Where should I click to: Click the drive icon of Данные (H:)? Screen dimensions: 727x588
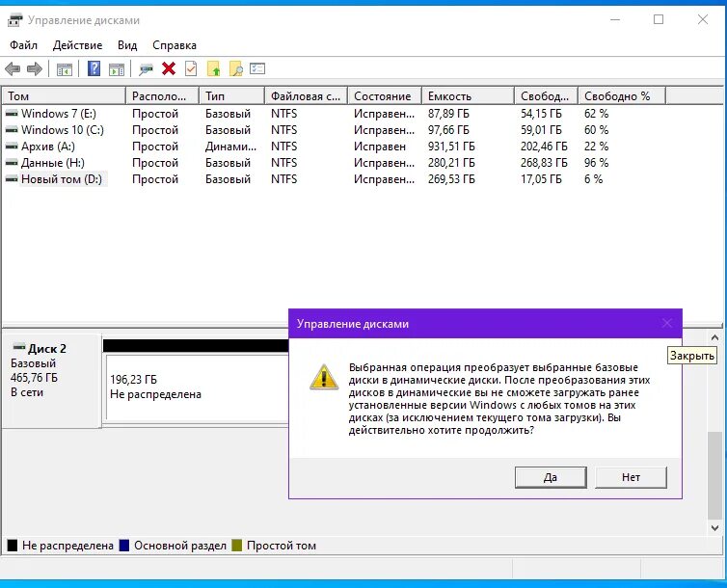(x=12, y=163)
